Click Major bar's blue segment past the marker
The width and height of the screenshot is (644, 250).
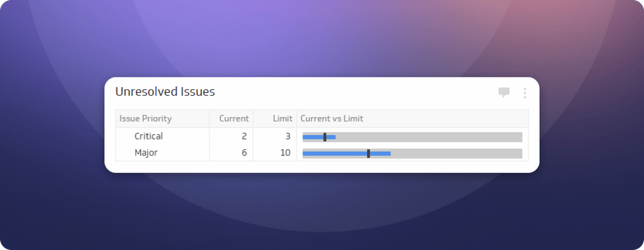[x=380, y=153]
